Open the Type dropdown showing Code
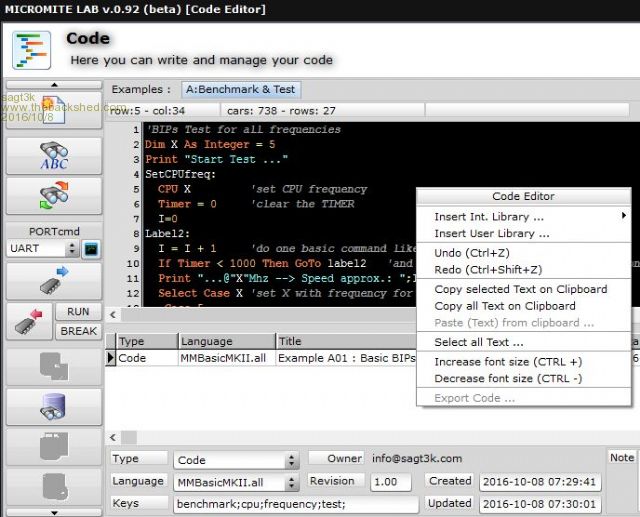The width and height of the screenshot is (640, 517). coord(237,460)
